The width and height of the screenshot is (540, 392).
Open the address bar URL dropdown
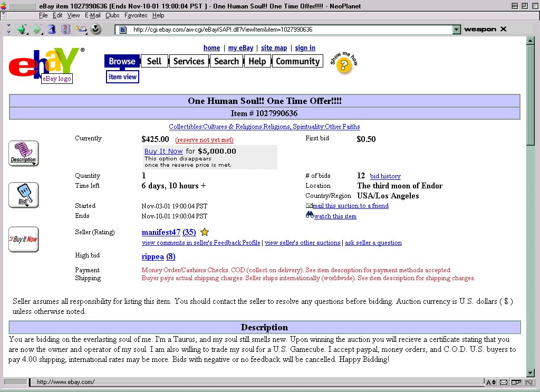coord(456,30)
